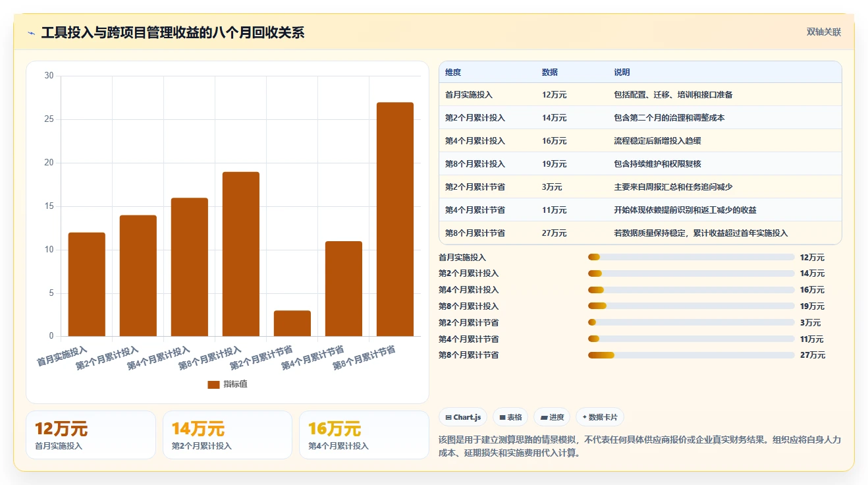Open the 14万元 第2个月累计投入 data card
This screenshot has height=485, width=868.
point(227,435)
